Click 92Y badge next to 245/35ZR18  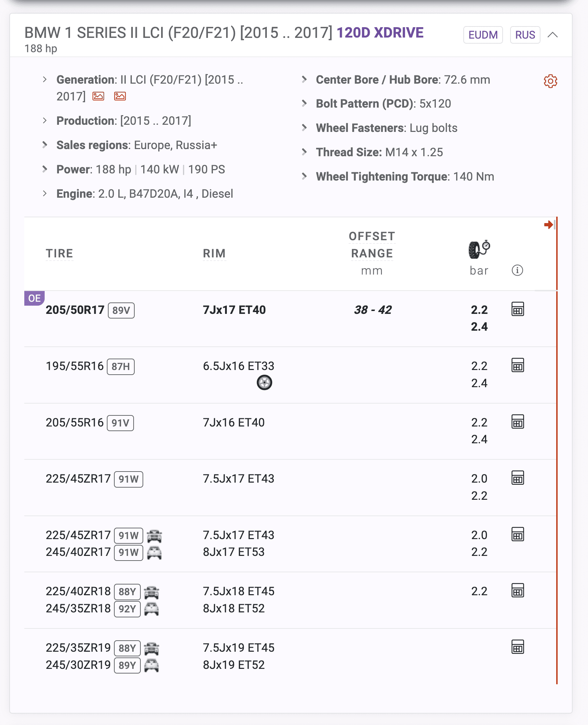(127, 609)
